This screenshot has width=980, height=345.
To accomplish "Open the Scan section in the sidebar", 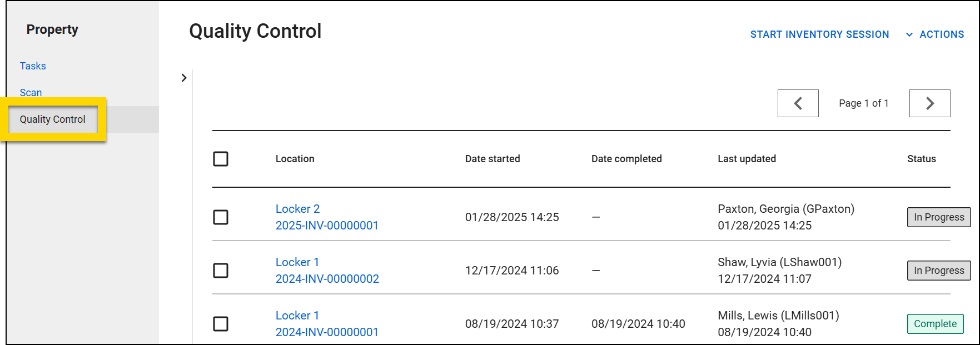I will 31,92.
